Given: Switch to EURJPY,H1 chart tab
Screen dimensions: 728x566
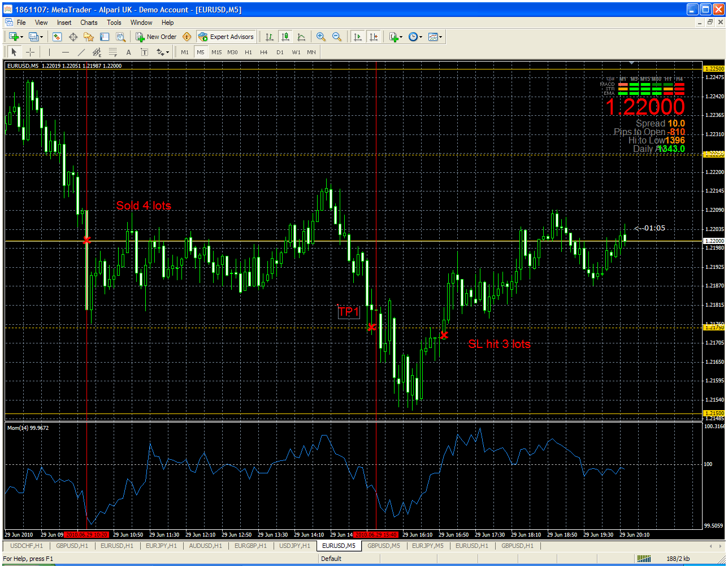Looking at the screenshot, I should pos(161,546).
